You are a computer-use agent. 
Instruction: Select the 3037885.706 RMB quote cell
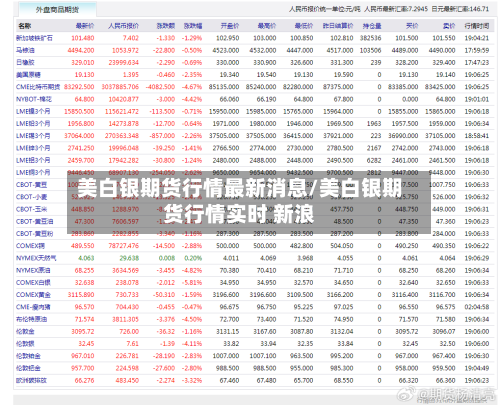tap(120, 87)
